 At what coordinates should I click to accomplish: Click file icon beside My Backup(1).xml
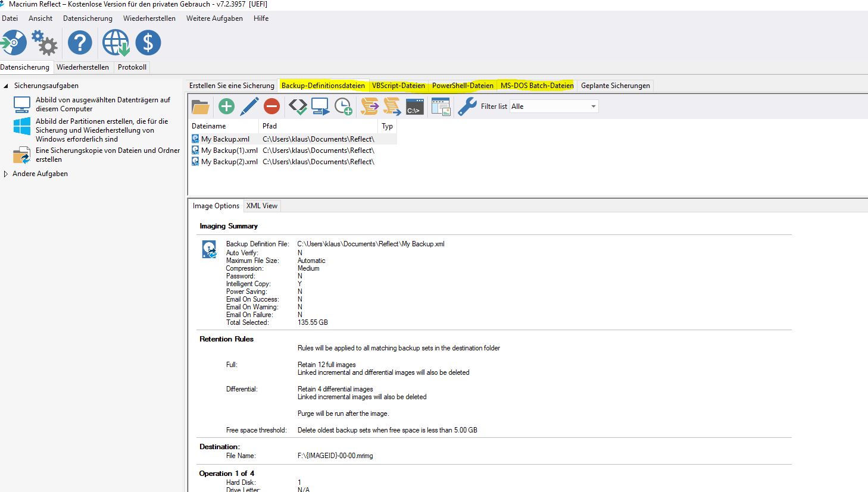pos(195,150)
